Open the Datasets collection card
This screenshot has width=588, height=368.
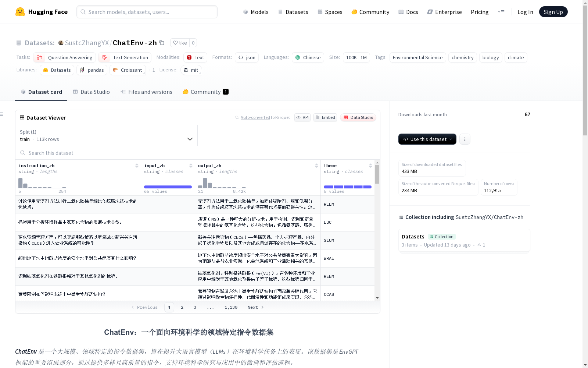[464, 240]
